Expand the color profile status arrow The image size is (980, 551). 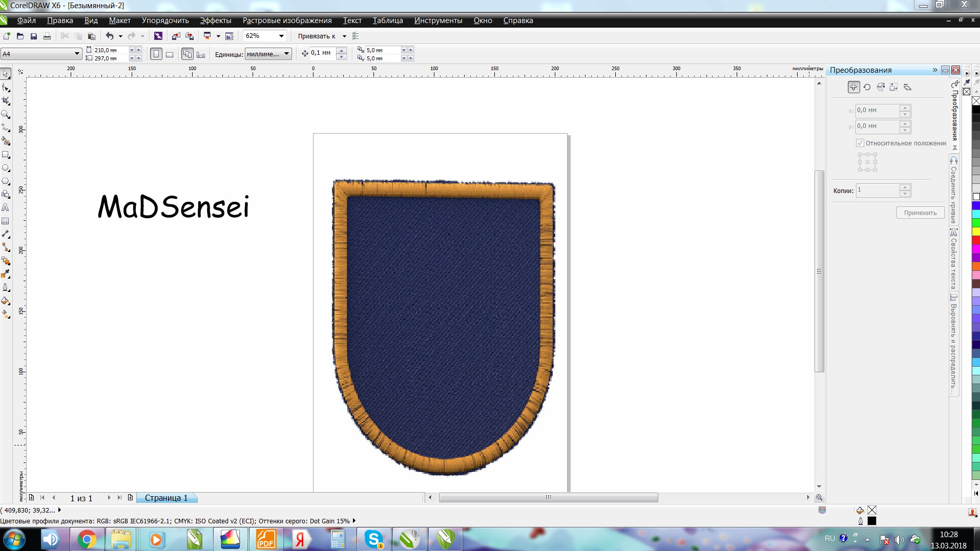pos(354,521)
